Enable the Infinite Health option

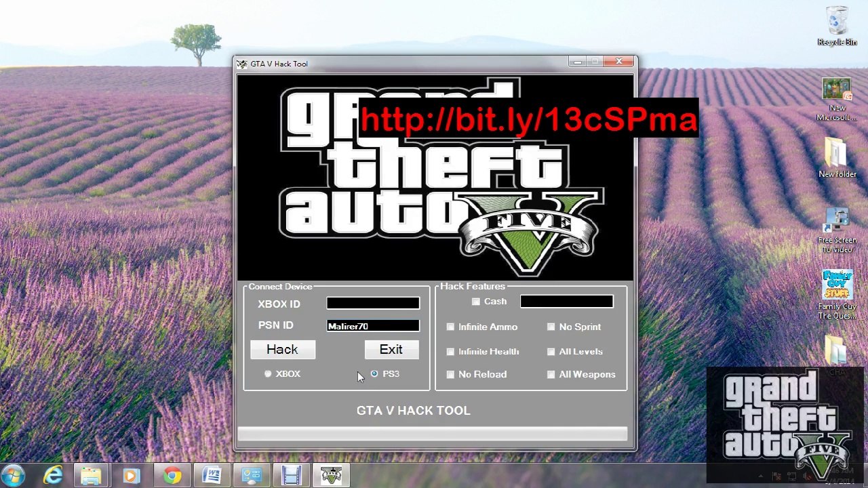pyautogui.click(x=450, y=352)
